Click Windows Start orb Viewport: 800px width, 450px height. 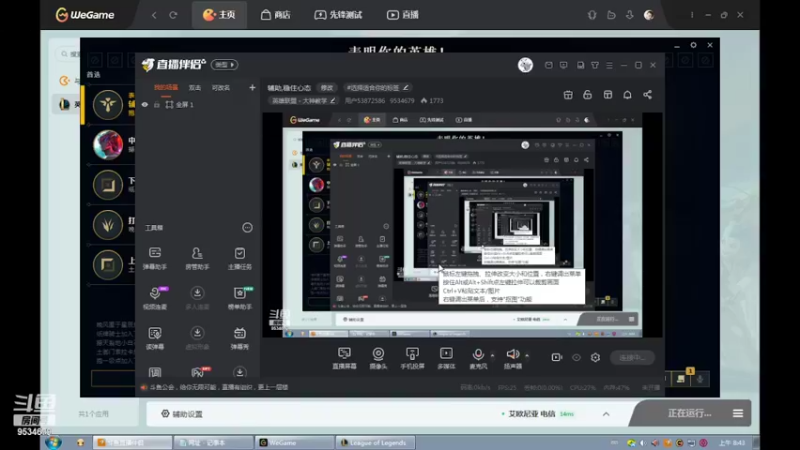point(54,442)
